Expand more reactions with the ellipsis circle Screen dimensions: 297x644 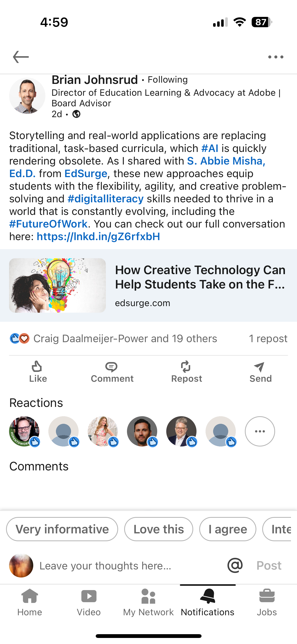(260, 431)
